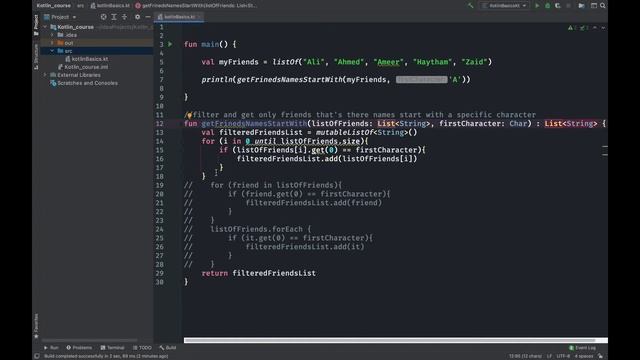The width and height of the screenshot is (640, 360).
Task: Expand the out folder
Action: point(52,43)
